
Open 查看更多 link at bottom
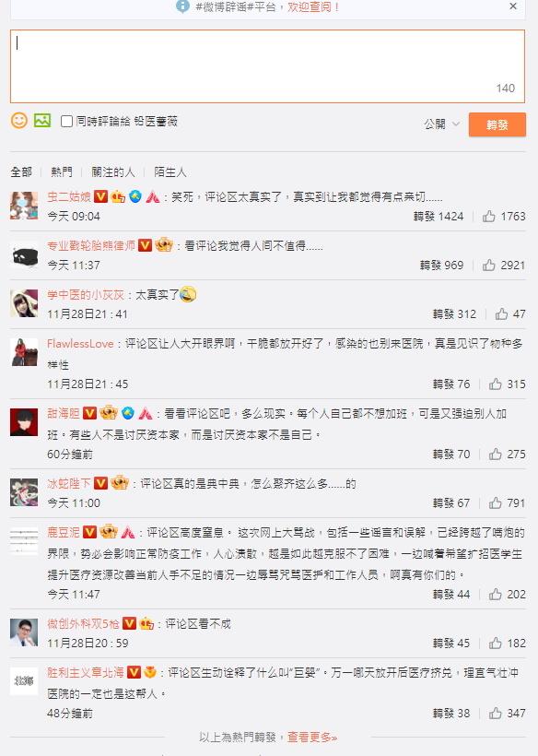click(312, 738)
